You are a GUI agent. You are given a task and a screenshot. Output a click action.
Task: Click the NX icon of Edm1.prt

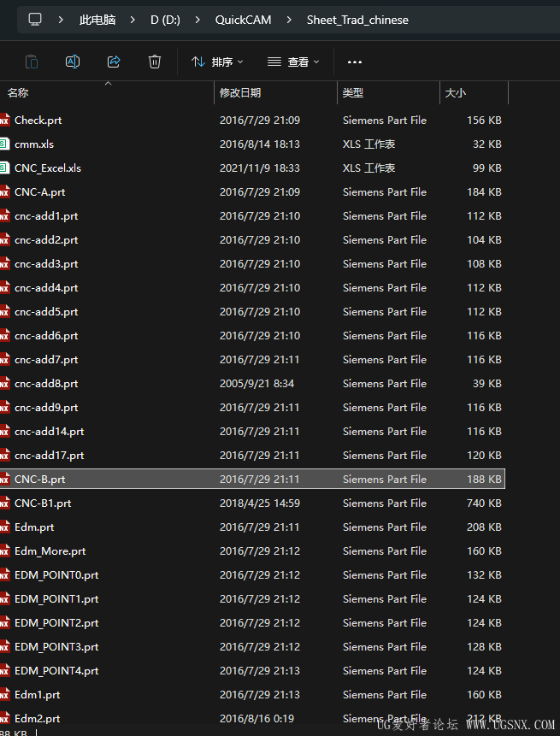point(4,695)
